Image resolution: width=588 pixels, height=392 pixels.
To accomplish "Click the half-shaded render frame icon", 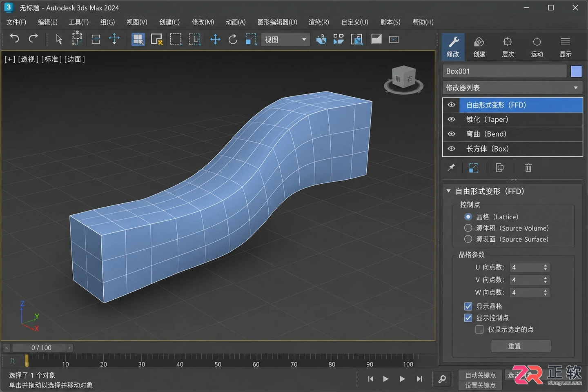I will pos(376,39).
